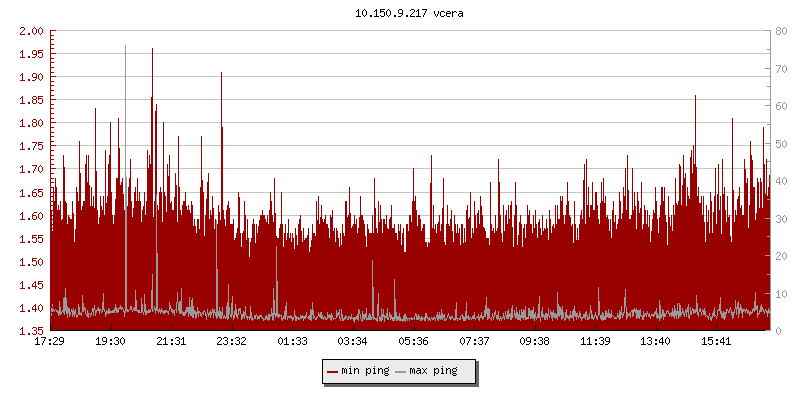Select the max ping legend label

[433, 371]
